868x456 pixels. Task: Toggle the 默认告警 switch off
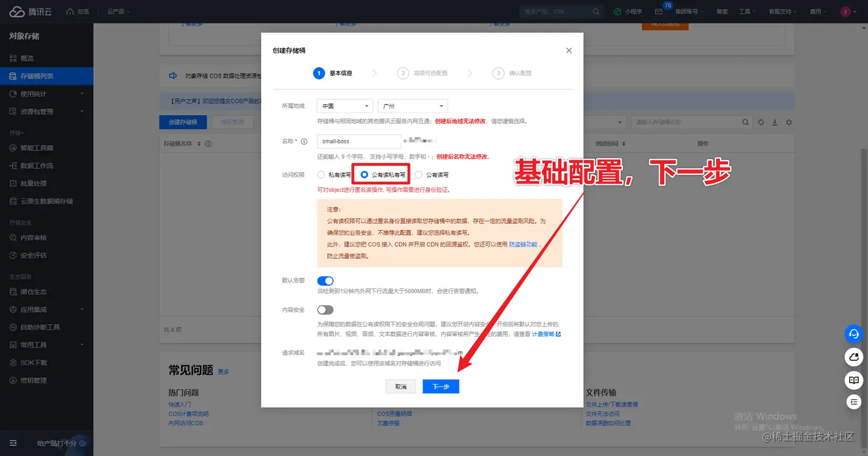[x=325, y=280]
